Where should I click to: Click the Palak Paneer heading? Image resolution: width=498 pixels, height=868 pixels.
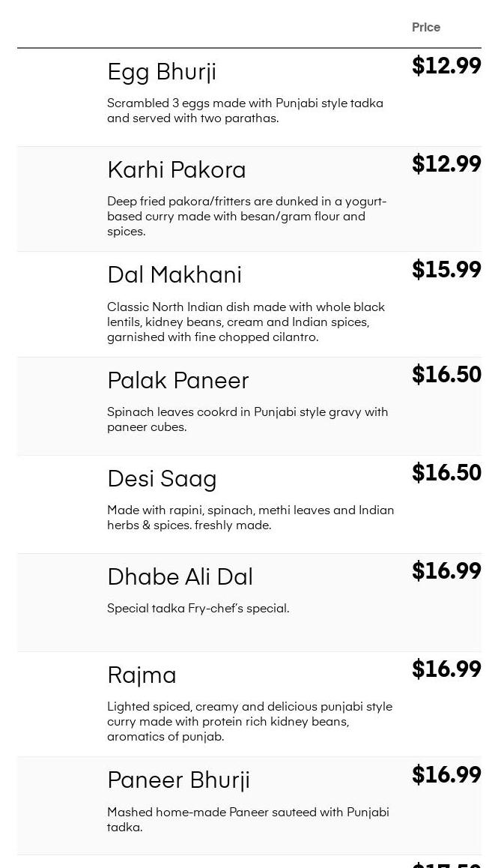tap(178, 381)
